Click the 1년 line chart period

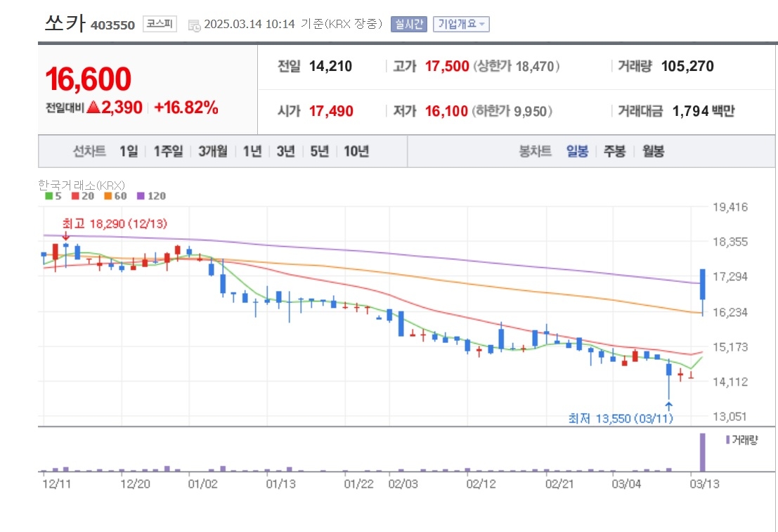pyautogui.click(x=252, y=151)
